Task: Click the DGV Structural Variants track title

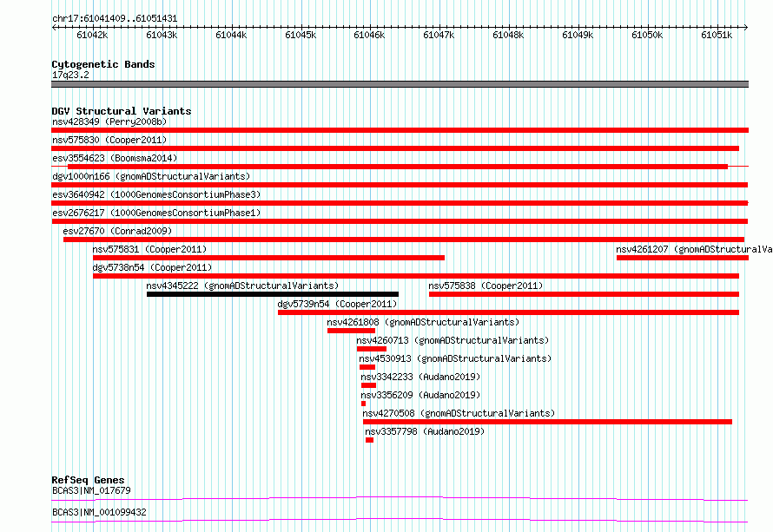Action: click(122, 111)
